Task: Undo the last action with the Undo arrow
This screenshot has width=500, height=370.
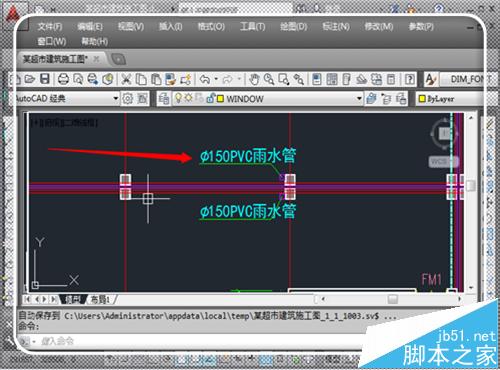Action: pos(205,79)
